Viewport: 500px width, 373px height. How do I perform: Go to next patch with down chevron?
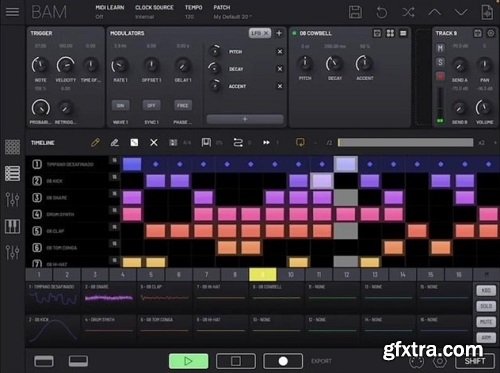(461, 13)
